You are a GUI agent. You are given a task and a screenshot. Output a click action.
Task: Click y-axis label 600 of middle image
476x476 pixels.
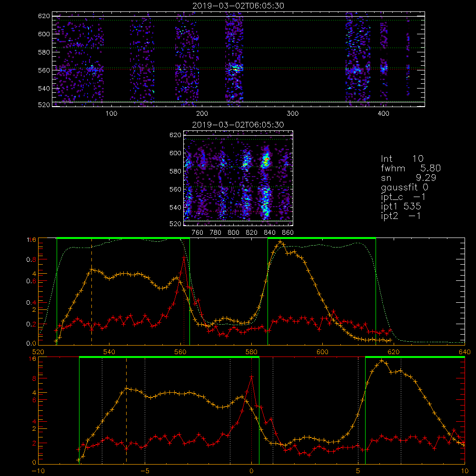pyautogui.click(x=175, y=153)
